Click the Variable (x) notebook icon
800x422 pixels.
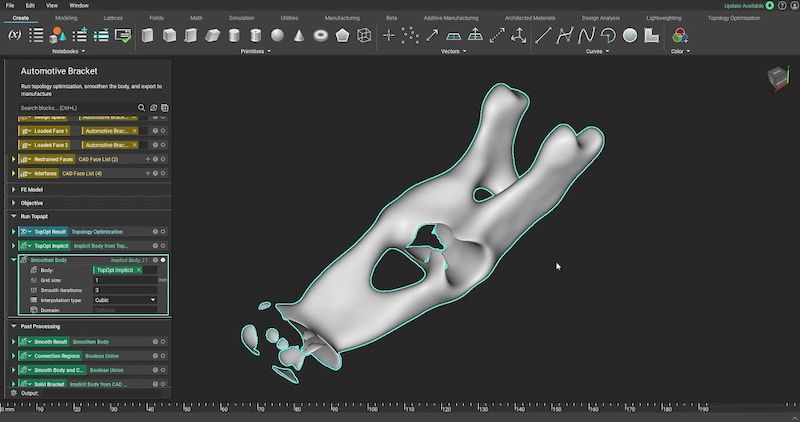pyautogui.click(x=15, y=35)
